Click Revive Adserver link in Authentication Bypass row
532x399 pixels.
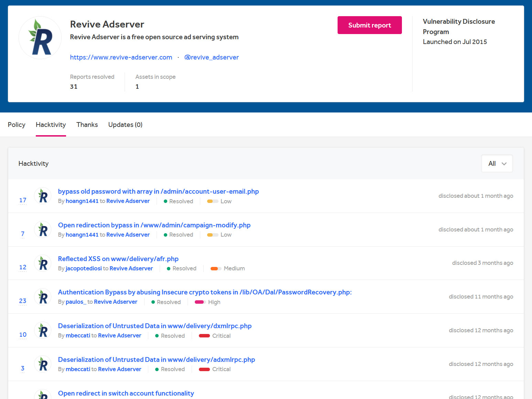[116, 302]
